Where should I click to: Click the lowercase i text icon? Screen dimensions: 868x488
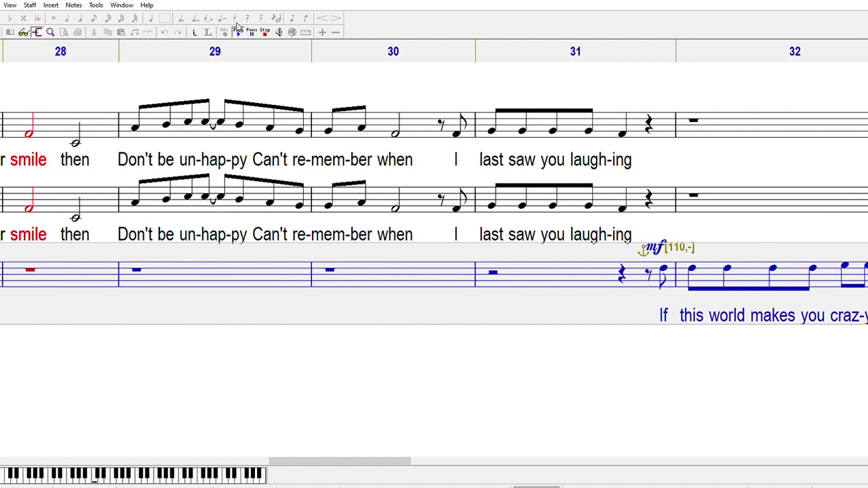195,32
